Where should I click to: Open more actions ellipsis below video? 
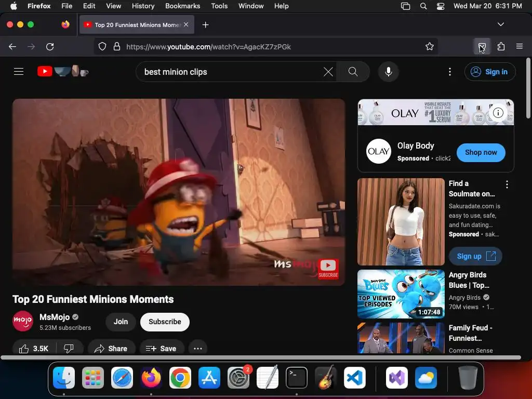tap(198, 349)
